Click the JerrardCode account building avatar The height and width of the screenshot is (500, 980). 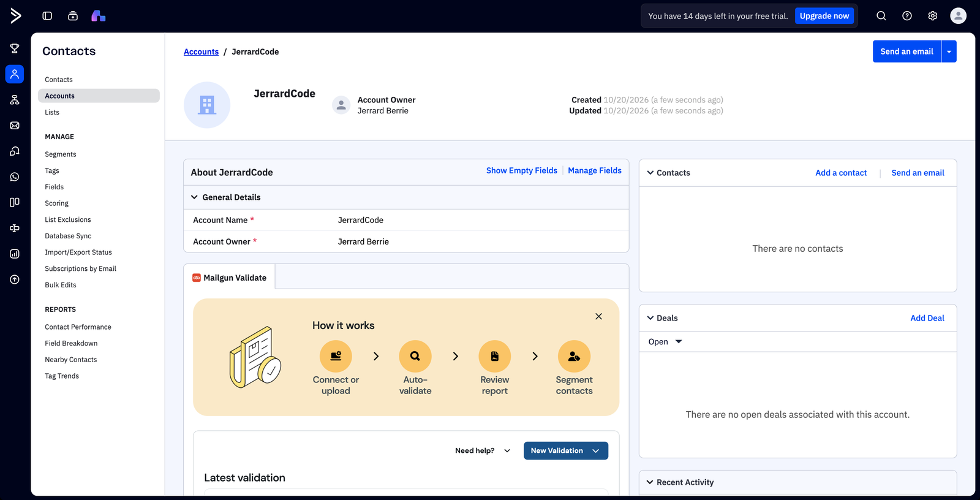207,105
